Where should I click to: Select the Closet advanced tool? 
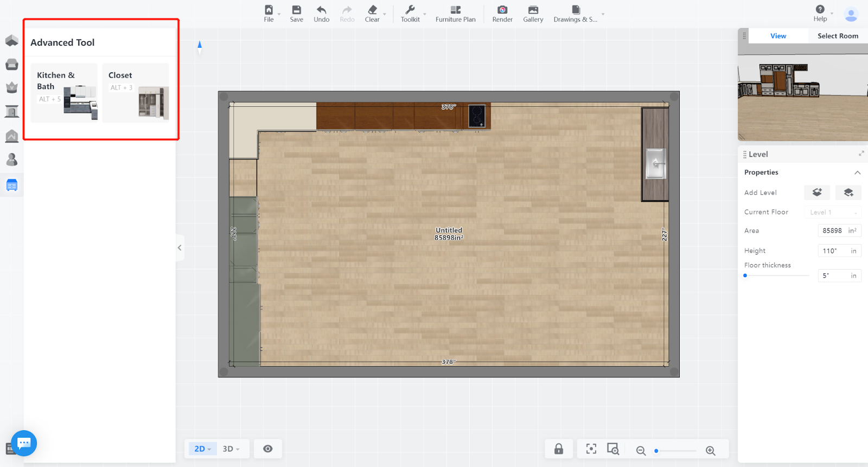pyautogui.click(x=136, y=93)
